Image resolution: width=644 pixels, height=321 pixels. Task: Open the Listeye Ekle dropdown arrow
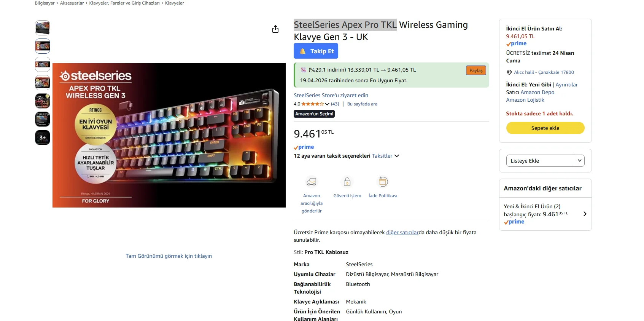pyautogui.click(x=579, y=161)
